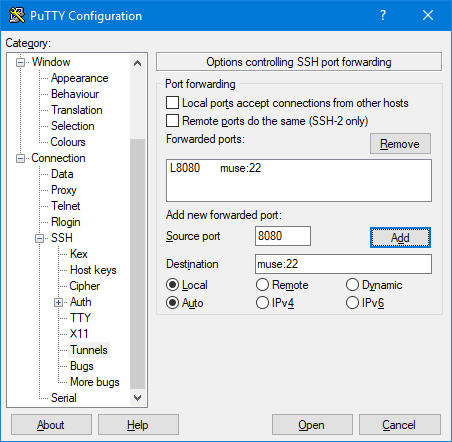The height and width of the screenshot is (442, 452).
Task: Enable local ports accept connections checkbox
Action: pyautogui.click(x=172, y=103)
